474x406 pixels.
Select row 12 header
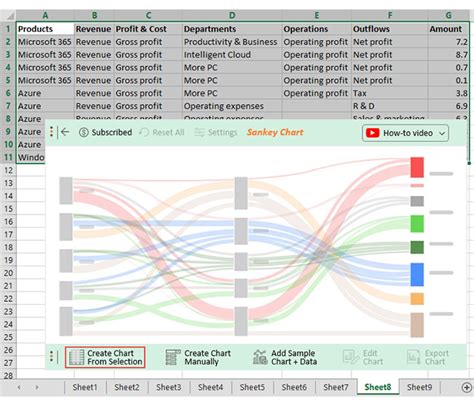click(x=8, y=170)
